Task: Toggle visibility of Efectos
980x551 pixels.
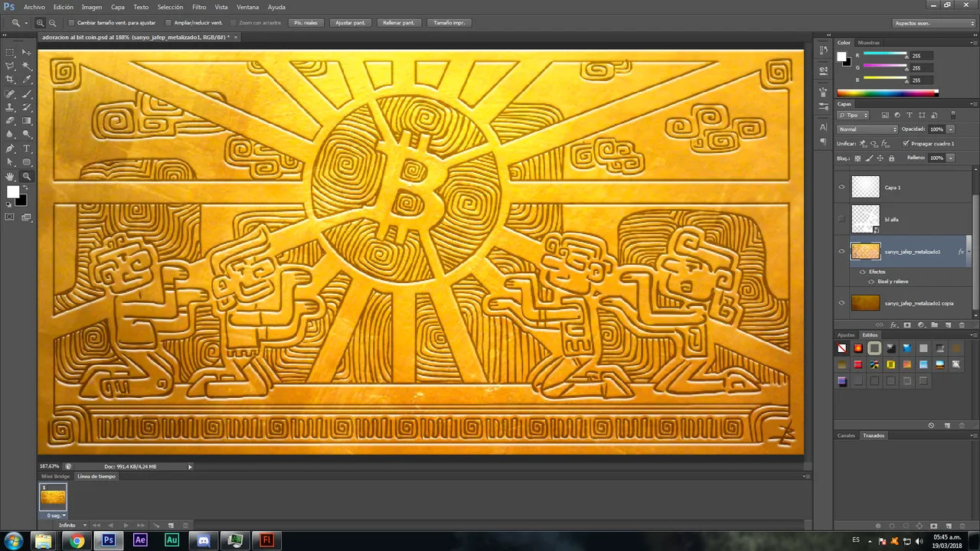Action: (863, 272)
